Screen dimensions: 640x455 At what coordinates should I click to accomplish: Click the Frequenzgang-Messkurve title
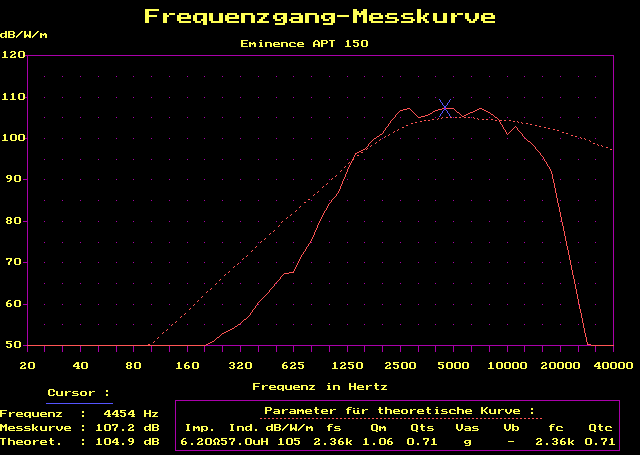319,17
